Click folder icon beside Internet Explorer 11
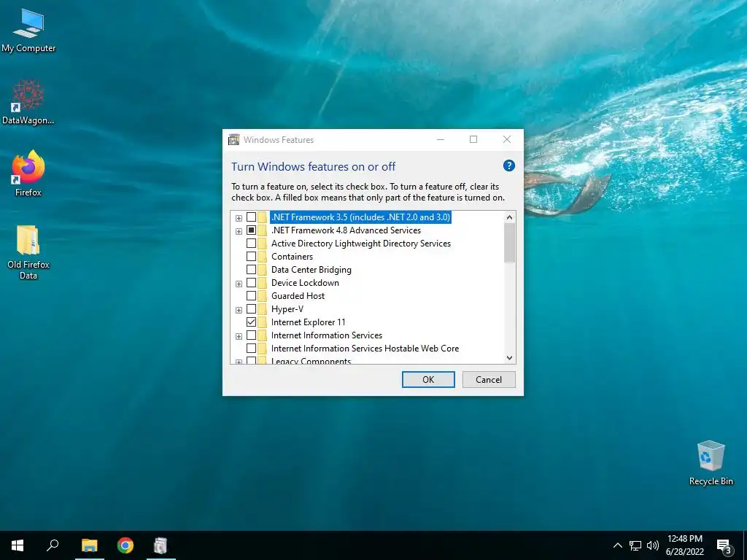 pos(263,322)
